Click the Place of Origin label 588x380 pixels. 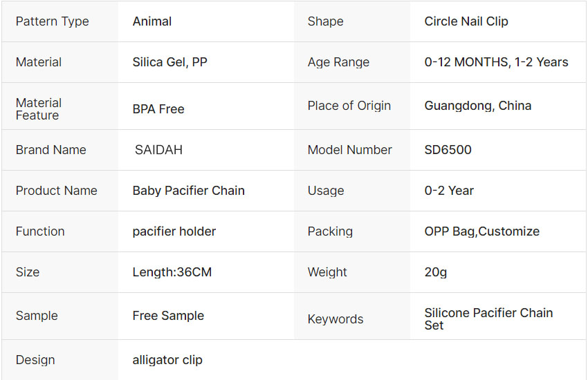(349, 106)
